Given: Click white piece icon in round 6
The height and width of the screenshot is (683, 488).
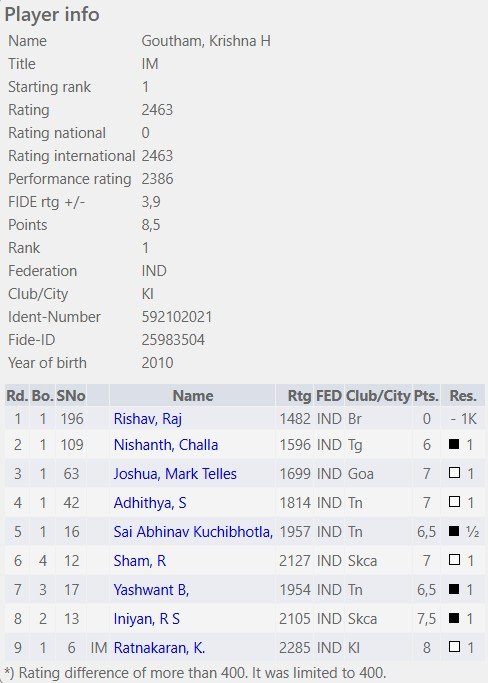Looking at the screenshot, I should (x=454, y=560).
